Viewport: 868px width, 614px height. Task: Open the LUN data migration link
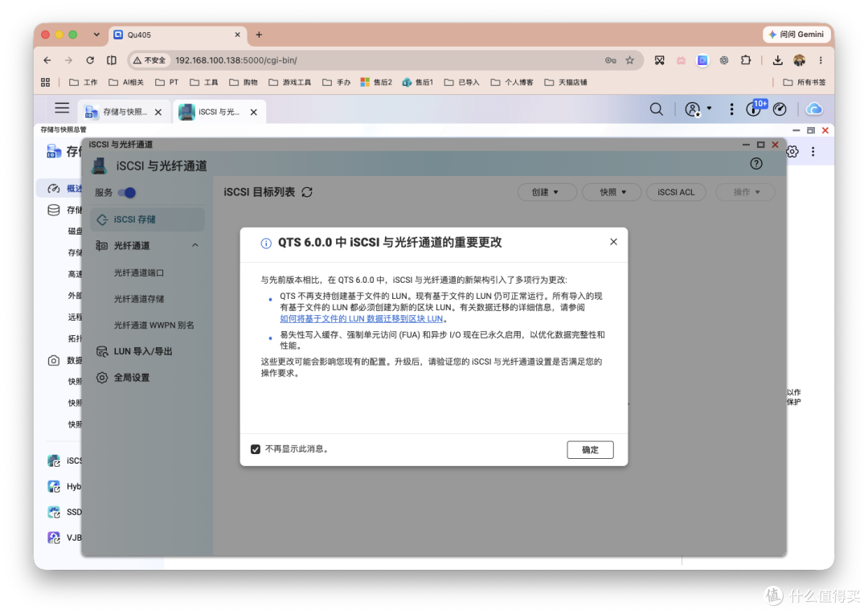click(x=361, y=319)
